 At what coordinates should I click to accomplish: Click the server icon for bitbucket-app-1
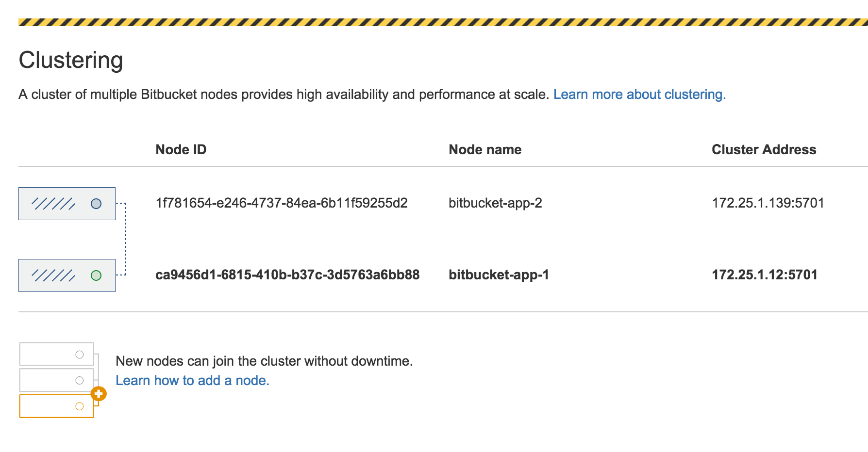[x=67, y=275]
